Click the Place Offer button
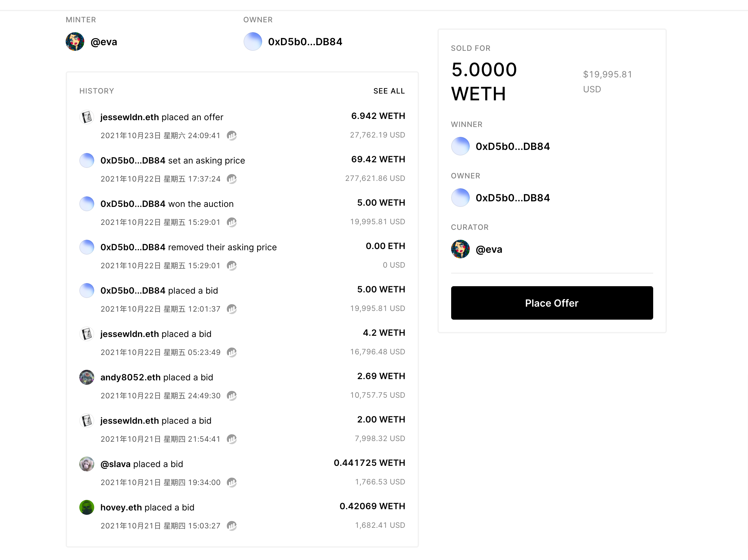The image size is (748, 560). 552,303
